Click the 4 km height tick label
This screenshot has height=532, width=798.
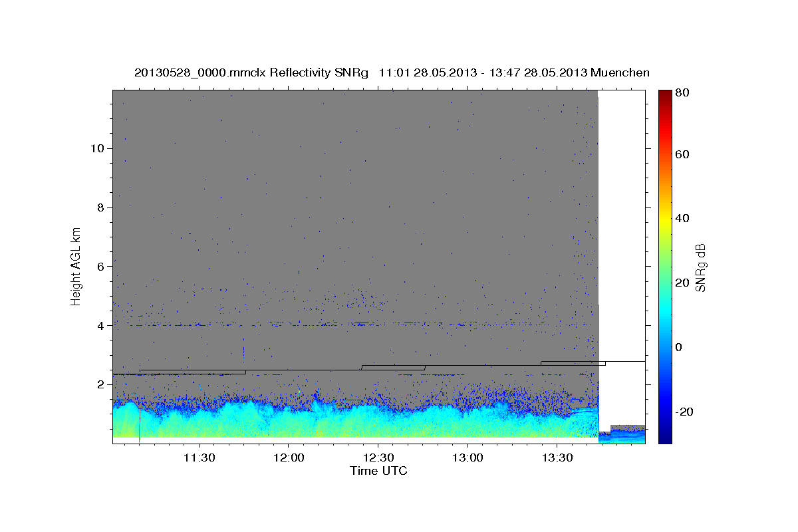(101, 326)
